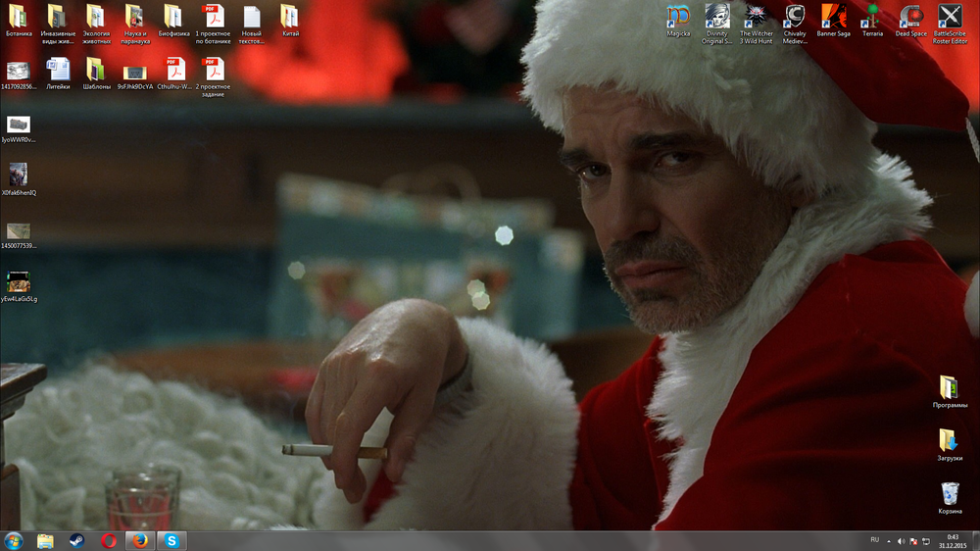This screenshot has height=551, width=980.
Task: Switch input language via RU indicator
Action: tap(874, 540)
